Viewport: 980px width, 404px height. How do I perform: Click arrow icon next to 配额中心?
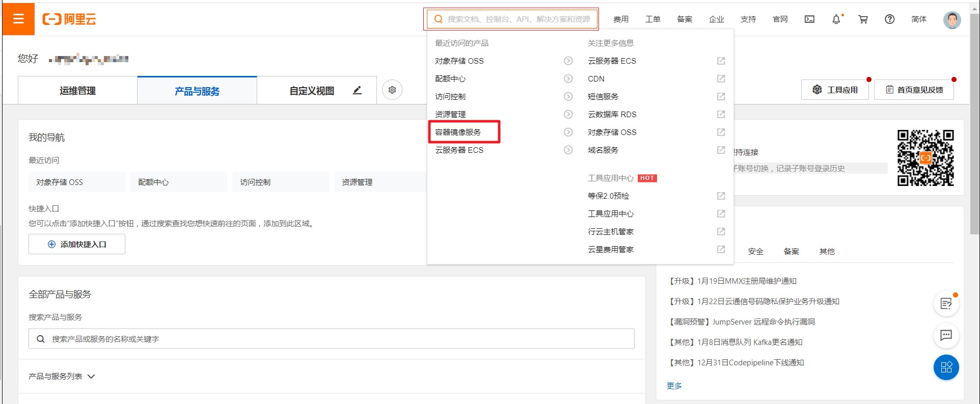pyautogui.click(x=568, y=79)
